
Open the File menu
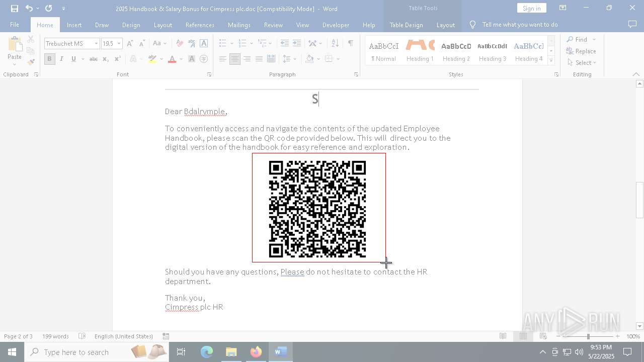tap(15, 25)
